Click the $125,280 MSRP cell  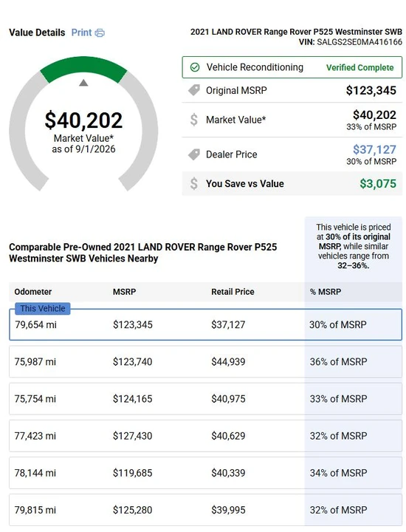tap(133, 510)
